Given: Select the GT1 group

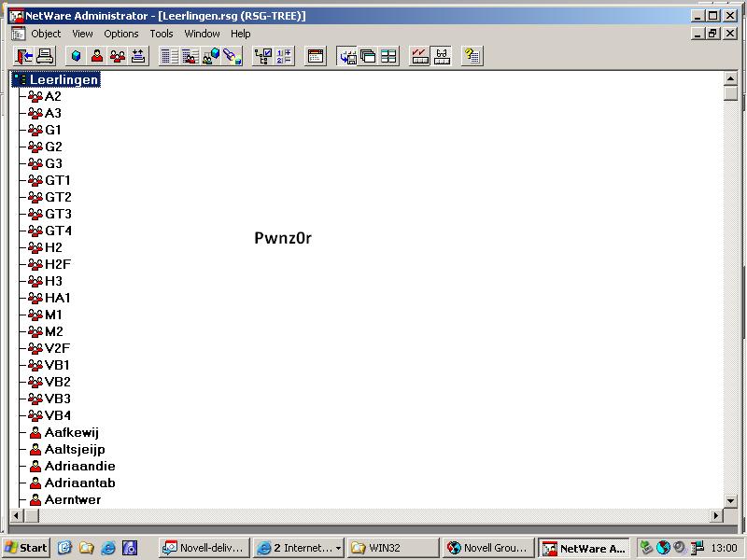Looking at the screenshot, I should point(58,180).
